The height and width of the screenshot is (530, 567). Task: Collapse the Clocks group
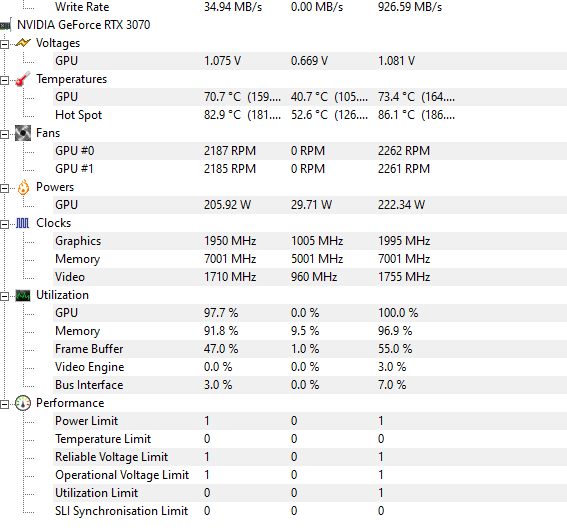pyautogui.click(x=4, y=225)
